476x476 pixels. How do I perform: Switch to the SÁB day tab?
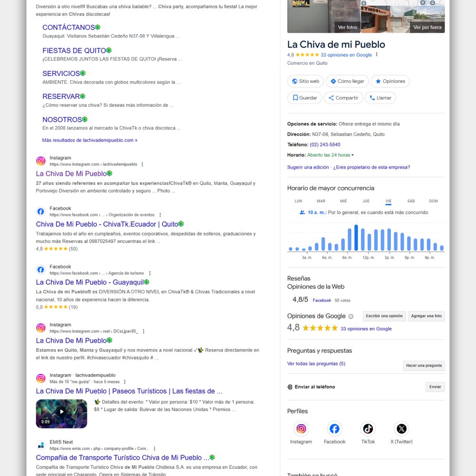tap(411, 201)
